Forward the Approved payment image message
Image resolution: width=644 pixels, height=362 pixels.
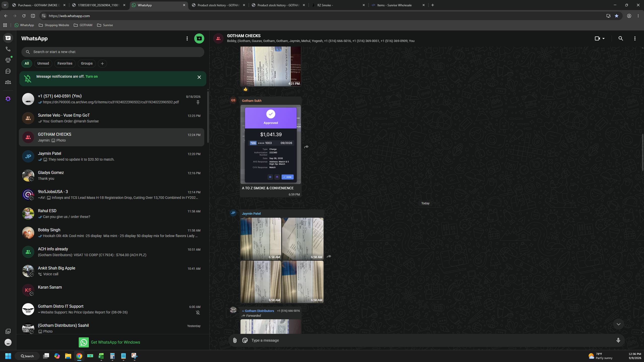point(306,147)
